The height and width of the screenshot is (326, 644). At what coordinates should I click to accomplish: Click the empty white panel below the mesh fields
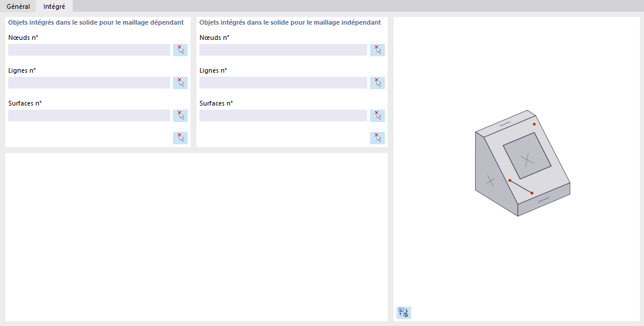pyautogui.click(x=196, y=237)
